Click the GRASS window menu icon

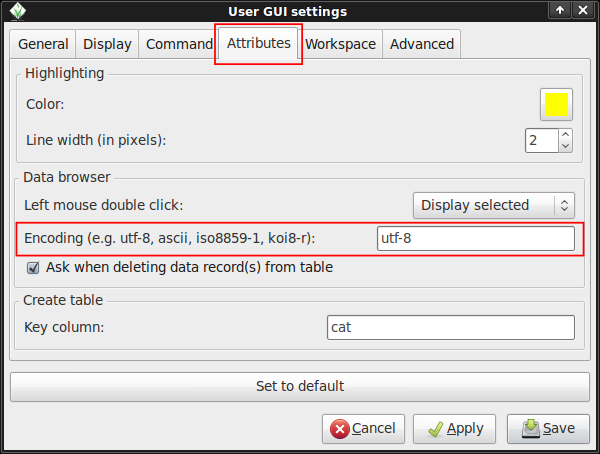[14, 11]
